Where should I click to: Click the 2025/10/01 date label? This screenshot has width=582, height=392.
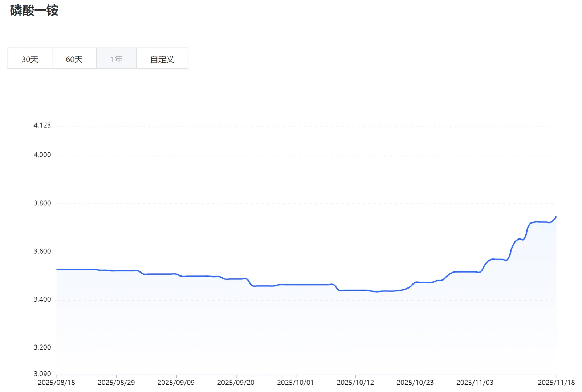[296, 383]
